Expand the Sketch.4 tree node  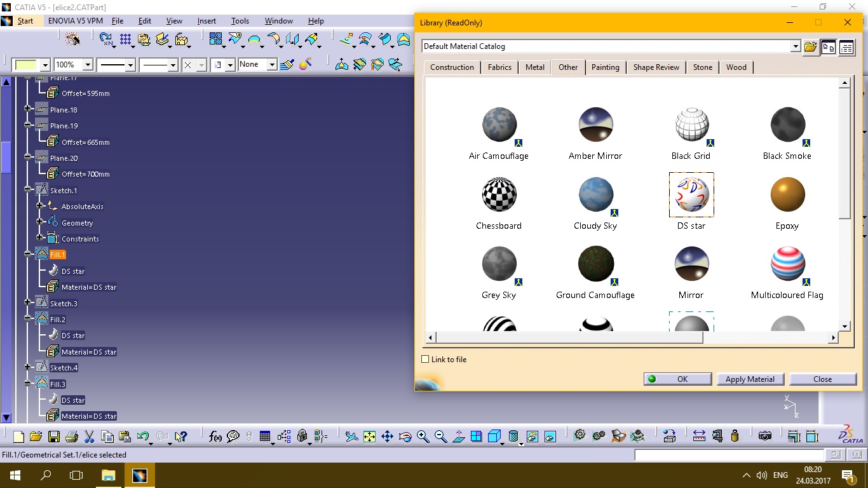point(27,367)
